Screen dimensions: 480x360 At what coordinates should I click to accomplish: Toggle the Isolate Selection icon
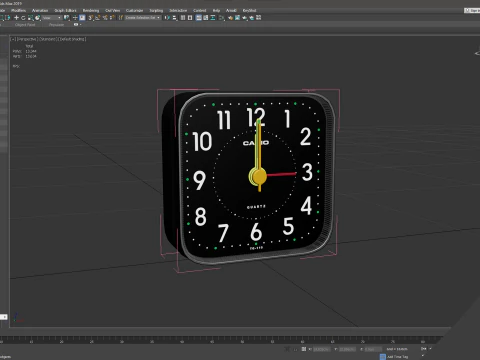(x=287, y=349)
